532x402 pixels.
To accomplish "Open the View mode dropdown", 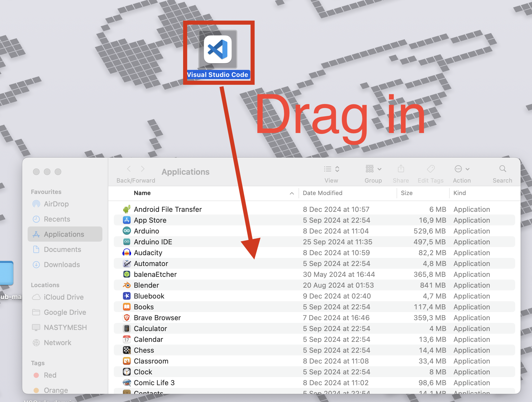I will pos(332,169).
